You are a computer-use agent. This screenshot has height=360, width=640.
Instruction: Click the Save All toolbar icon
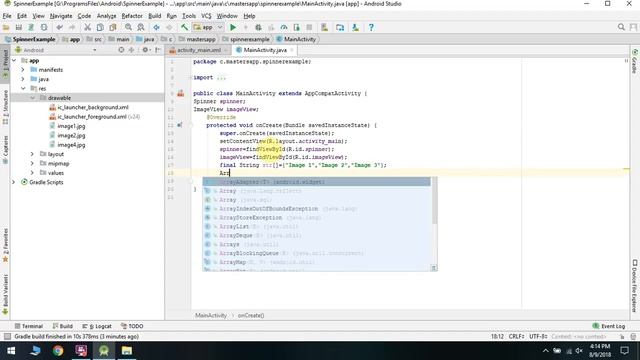(18, 27)
